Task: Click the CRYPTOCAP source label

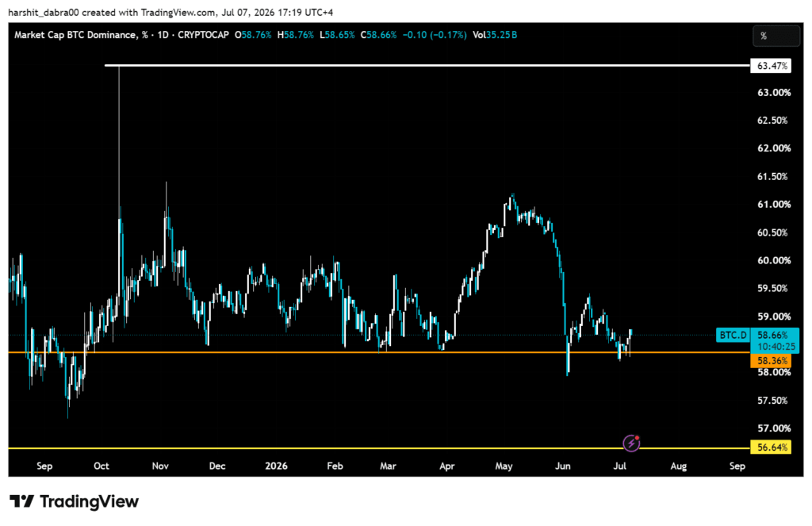Action: 203,35
